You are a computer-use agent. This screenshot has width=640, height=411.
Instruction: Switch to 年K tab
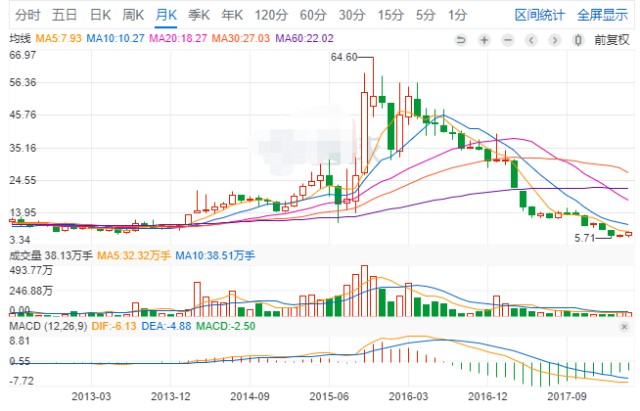232,16
